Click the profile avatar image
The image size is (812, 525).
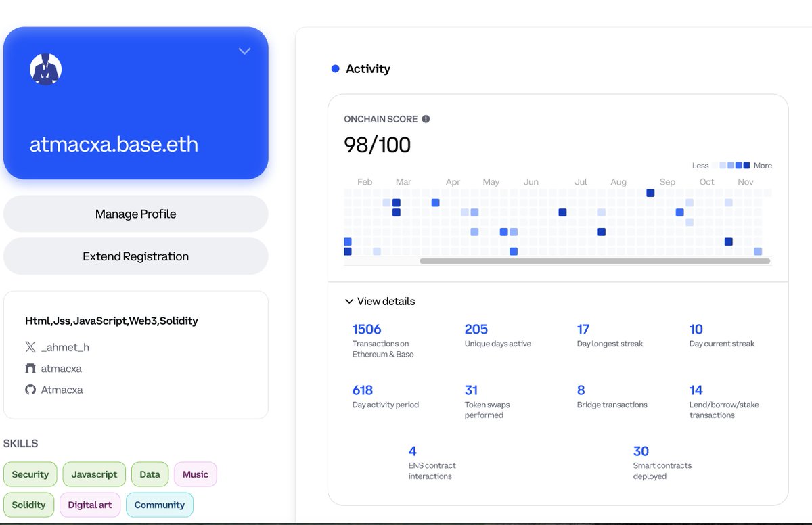pos(46,69)
